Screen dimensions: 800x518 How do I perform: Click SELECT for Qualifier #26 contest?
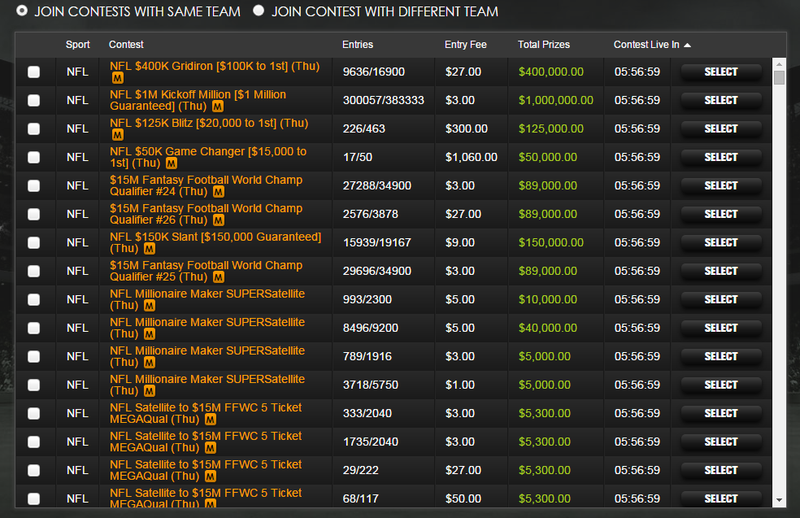pos(721,214)
